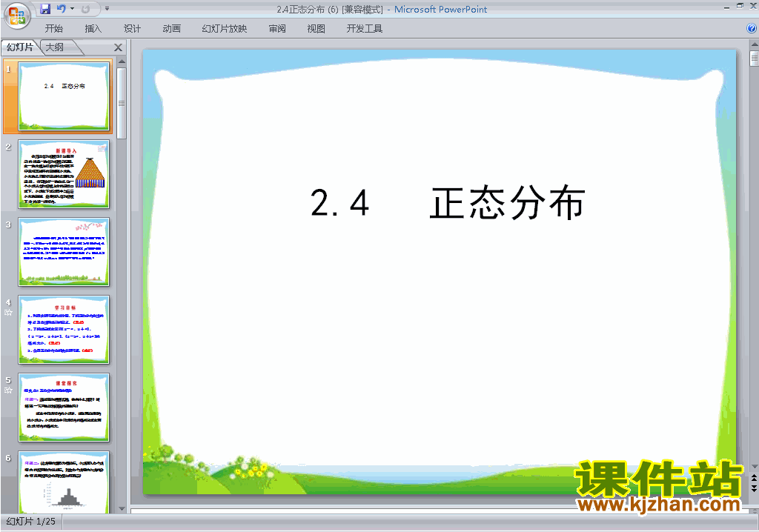Click the slide editor scrollbar thumb
Viewport: 759px width, 532px height.
point(754,58)
